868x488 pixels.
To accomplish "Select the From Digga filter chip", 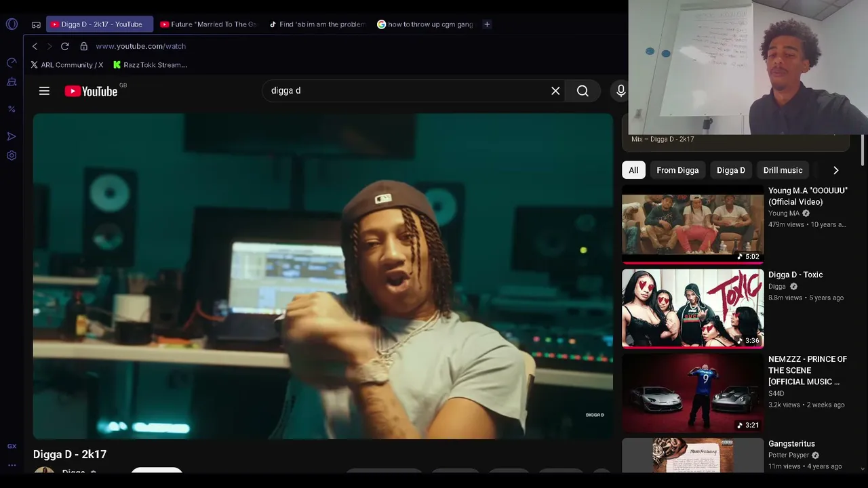I will point(677,170).
